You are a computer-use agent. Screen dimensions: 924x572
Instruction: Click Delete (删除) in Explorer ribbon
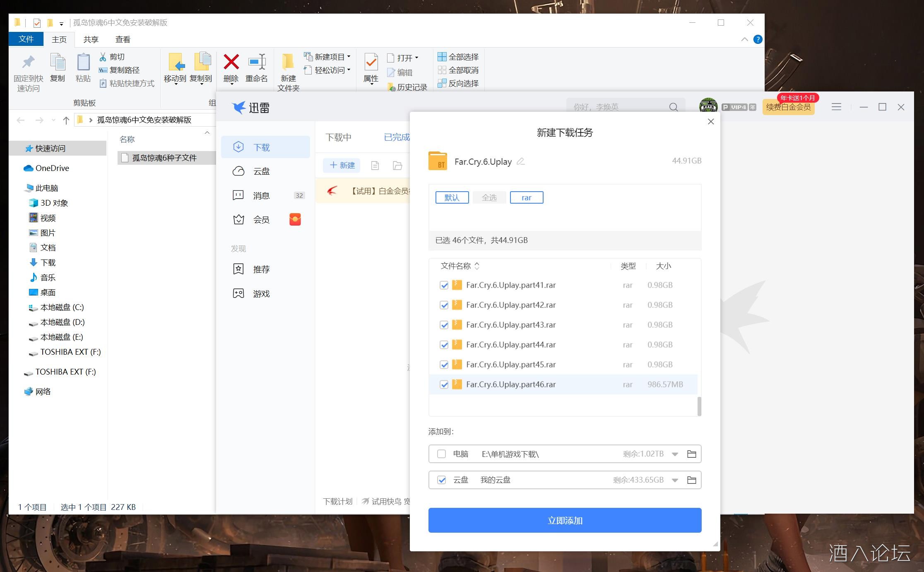pos(231,68)
